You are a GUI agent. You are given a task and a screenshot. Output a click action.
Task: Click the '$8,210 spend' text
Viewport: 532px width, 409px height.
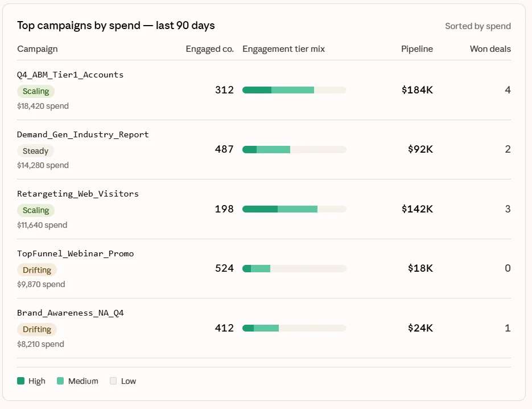[40, 344]
